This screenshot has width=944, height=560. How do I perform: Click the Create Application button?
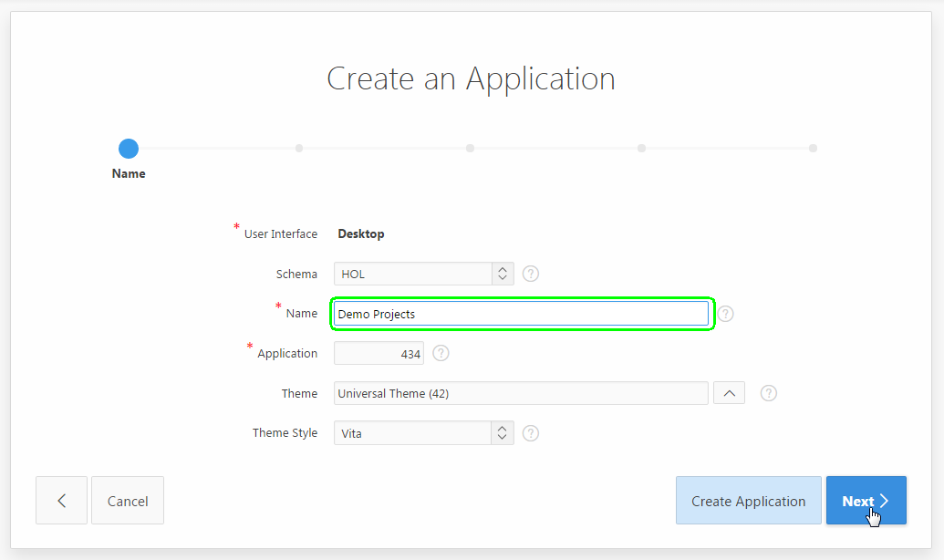(x=748, y=501)
